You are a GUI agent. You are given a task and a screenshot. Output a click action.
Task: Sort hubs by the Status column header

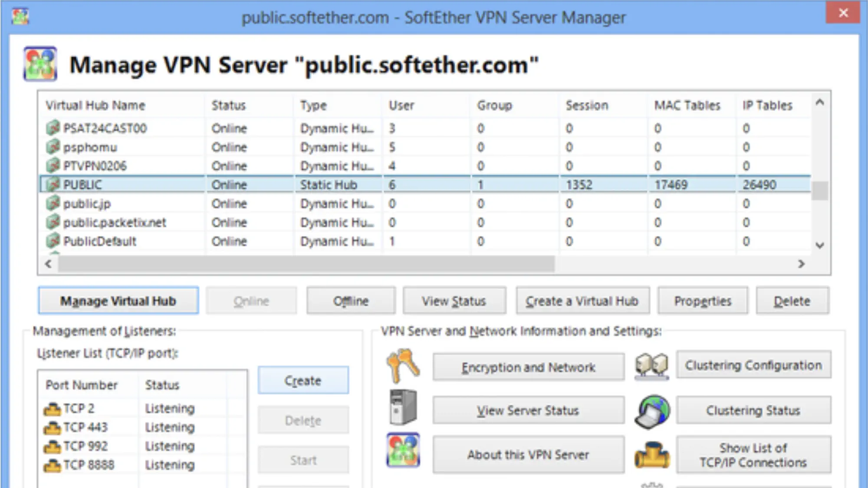229,105
